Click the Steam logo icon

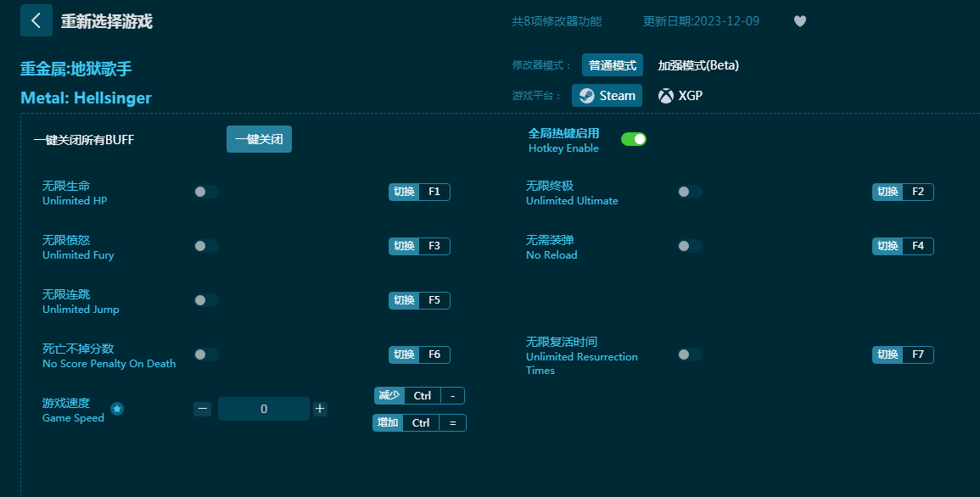(x=587, y=96)
